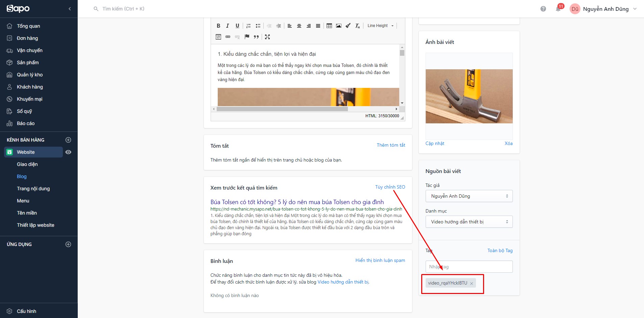The image size is (644, 318).
Task: Open Menu submenu item
Action: (23, 201)
